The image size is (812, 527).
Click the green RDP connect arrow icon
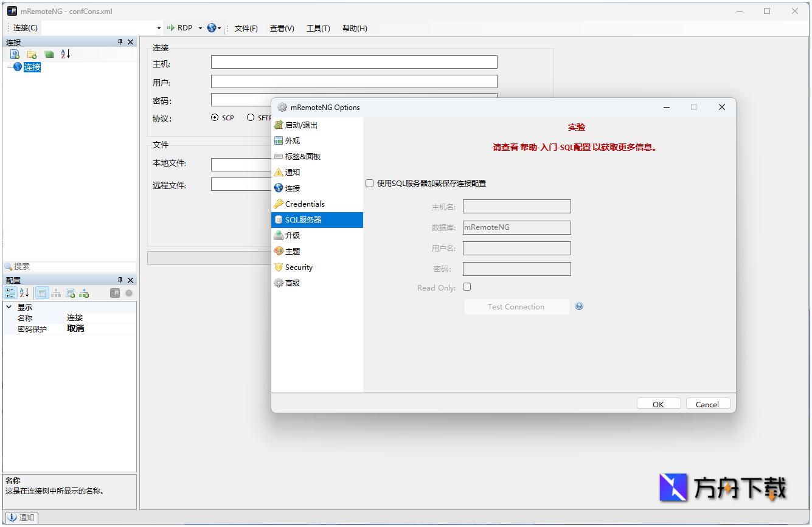tap(171, 28)
